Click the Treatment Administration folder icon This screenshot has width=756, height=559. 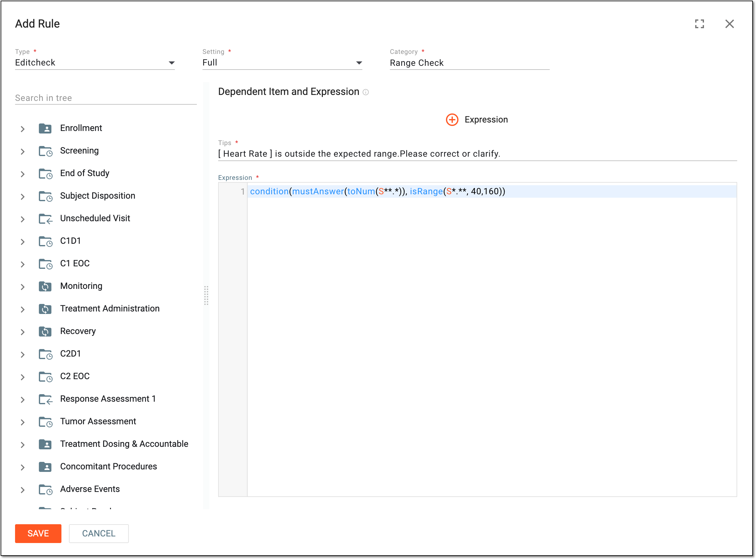(45, 309)
